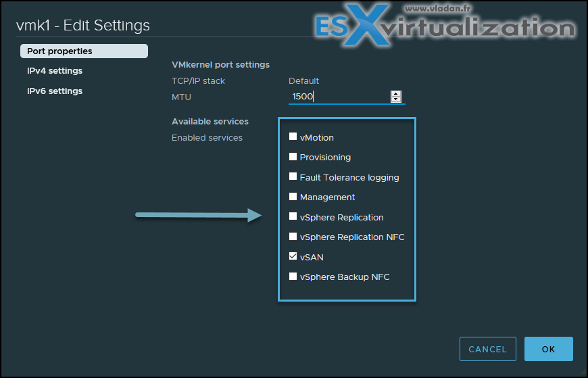This screenshot has width=588, height=378.
Task: Check the Management service box
Action: click(293, 196)
